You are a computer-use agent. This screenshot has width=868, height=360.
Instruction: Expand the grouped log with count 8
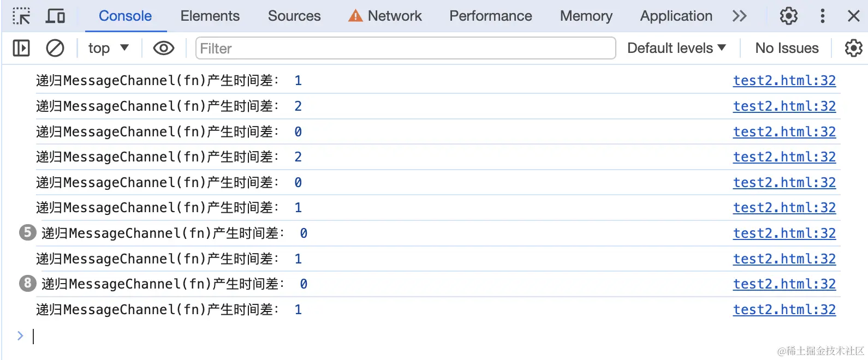27,284
